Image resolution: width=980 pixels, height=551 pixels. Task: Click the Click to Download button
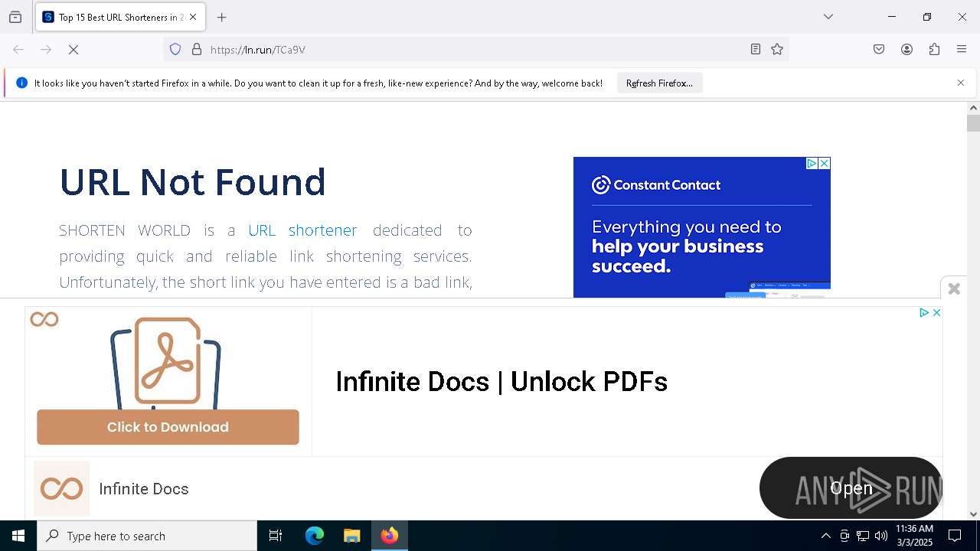pyautogui.click(x=168, y=427)
